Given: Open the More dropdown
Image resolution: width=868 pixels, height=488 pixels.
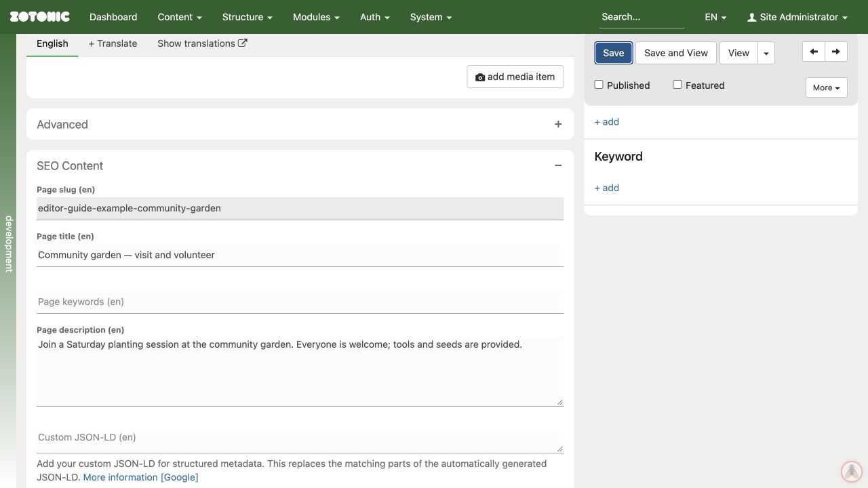Looking at the screenshot, I should (x=826, y=87).
